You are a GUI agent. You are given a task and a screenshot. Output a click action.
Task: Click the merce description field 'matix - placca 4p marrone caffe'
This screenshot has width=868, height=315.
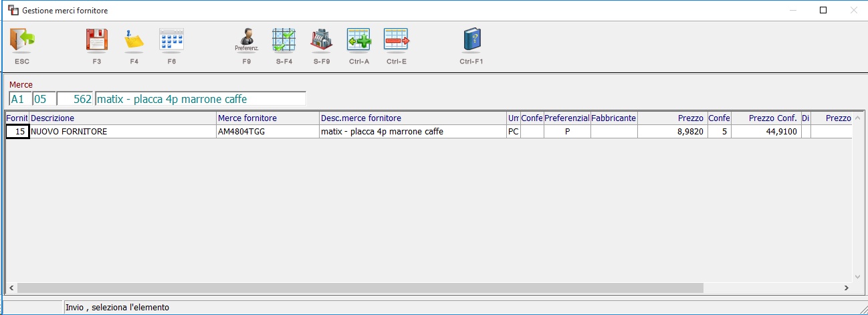pos(201,99)
